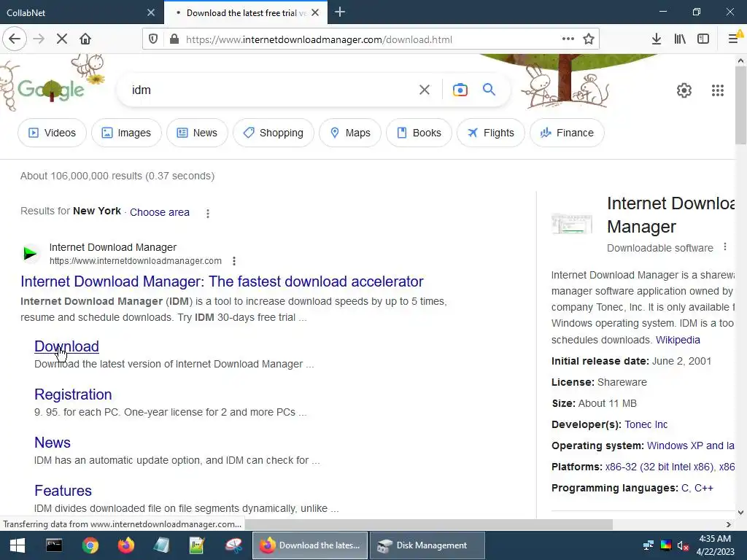
Task: Select the Download the latest free trial tab
Action: (x=246, y=12)
